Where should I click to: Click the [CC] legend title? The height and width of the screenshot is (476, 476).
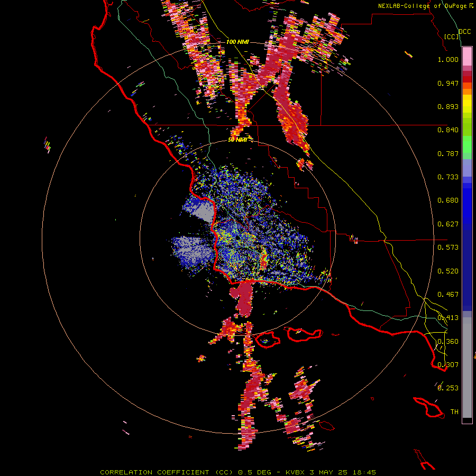tap(452, 36)
